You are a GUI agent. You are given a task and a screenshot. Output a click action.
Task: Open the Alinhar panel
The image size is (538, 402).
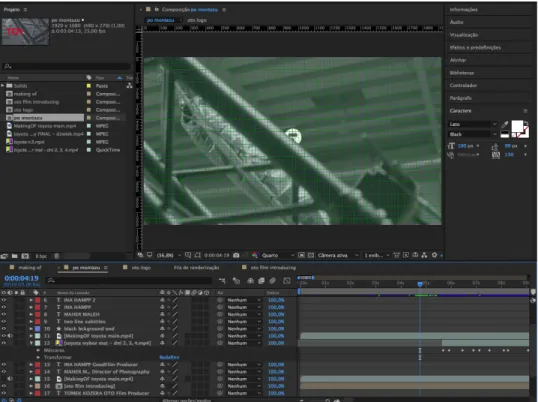coord(458,60)
